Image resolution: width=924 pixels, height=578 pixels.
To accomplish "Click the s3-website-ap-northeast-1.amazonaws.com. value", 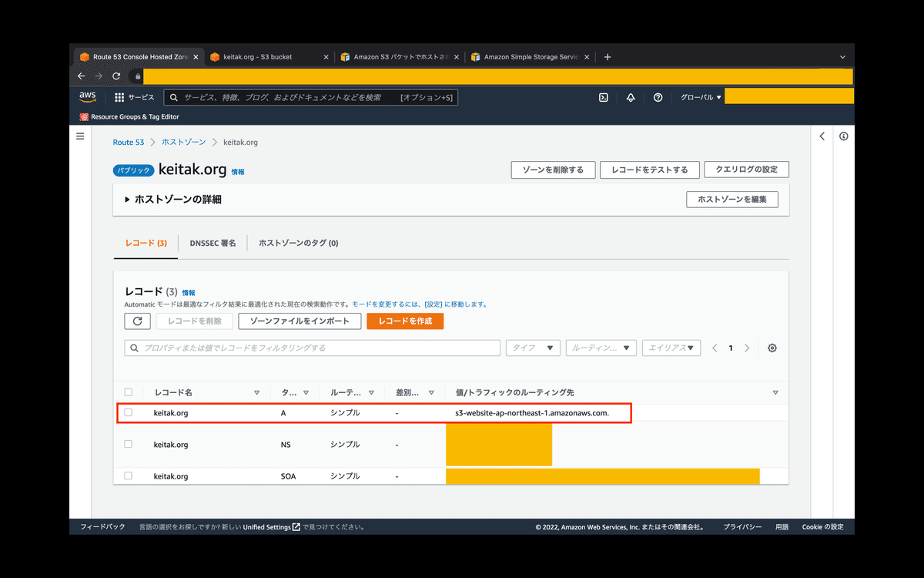I will [x=532, y=413].
